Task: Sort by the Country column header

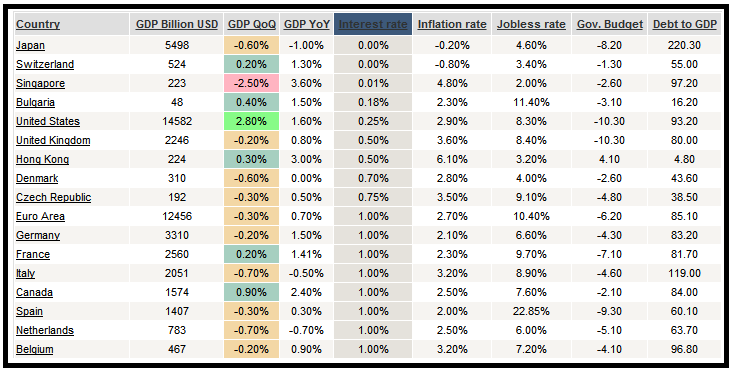Action: 38,24
